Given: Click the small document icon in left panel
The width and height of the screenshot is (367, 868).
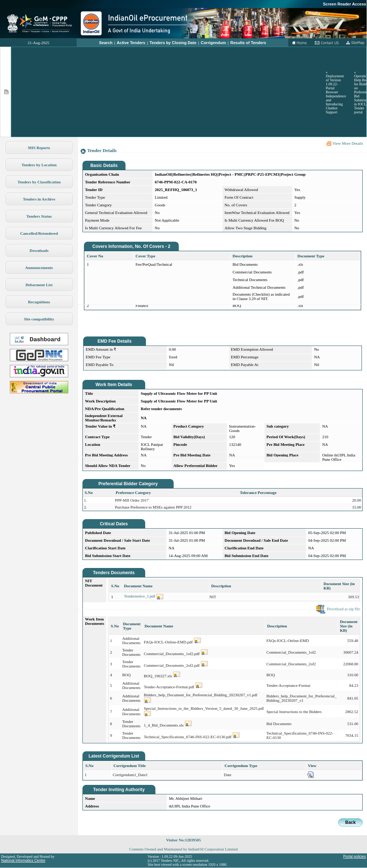Looking at the screenshot, I should [6, 92].
